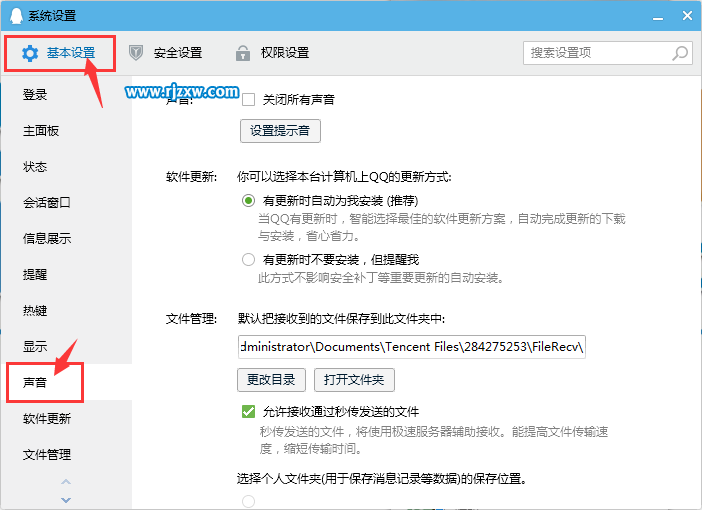This screenshot has height=510, width=702.
Task: Switch to the 权限设置 tab
Action: [272, 53]
